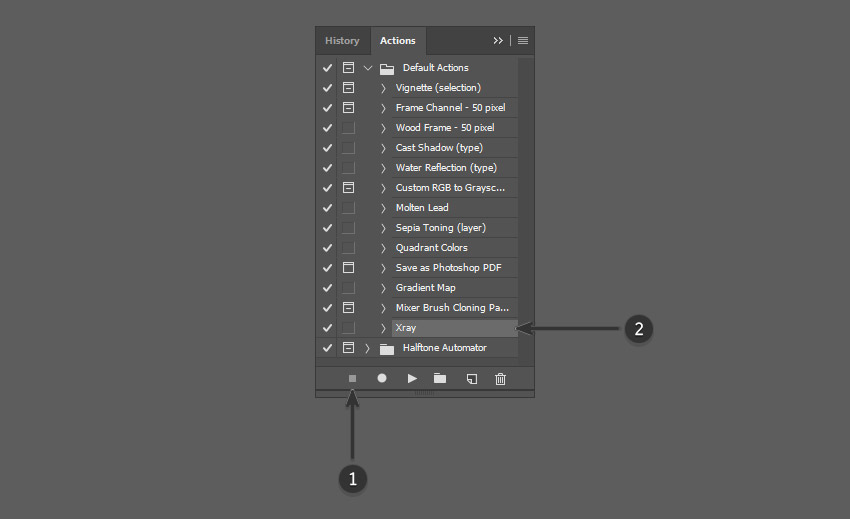
Task: Expand the Quadrant Colors action
Action: (x=383, y=248)
